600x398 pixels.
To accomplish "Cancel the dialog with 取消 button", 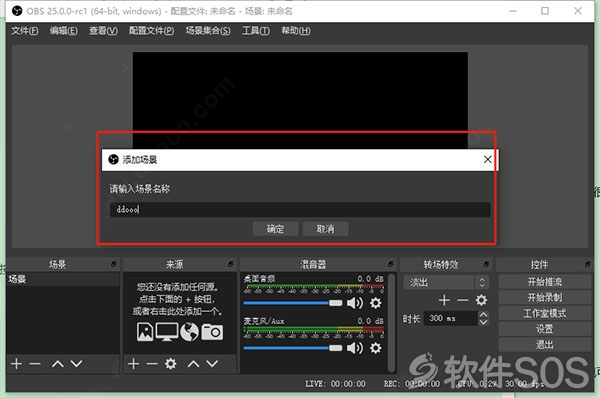I will pyautogui.click(x=325, y=229).
